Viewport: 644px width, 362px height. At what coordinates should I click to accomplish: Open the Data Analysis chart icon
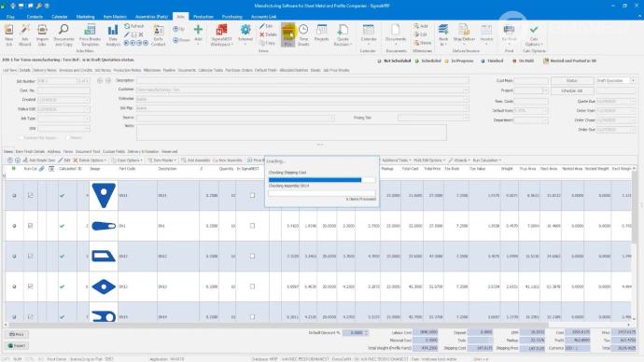(x=113, y=35)
